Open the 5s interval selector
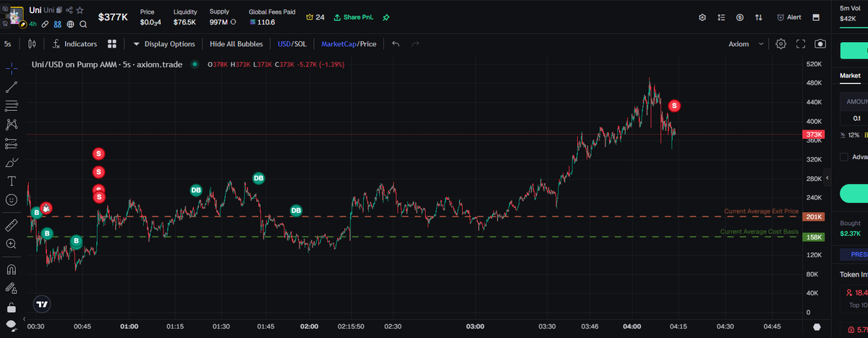 tap(7, 43)
